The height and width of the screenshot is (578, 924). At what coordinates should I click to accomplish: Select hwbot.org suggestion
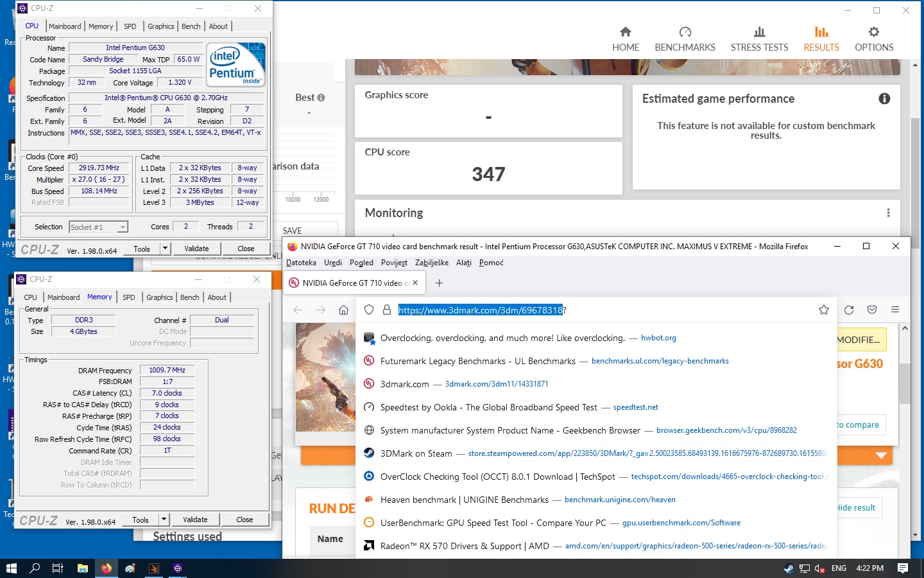pyautogui.click(x=597, y=338)
